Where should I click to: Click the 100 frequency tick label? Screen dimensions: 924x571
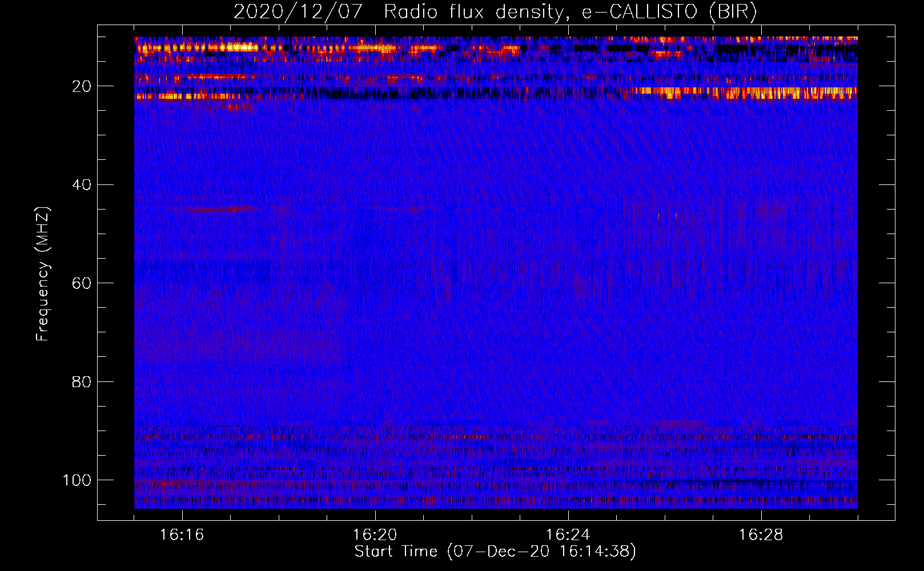pos(77,480)
